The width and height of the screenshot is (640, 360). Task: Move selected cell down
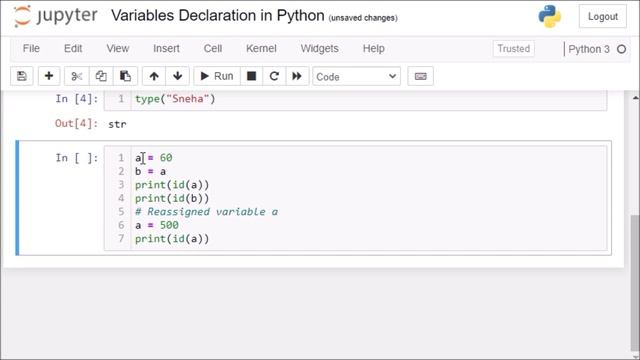178,76
